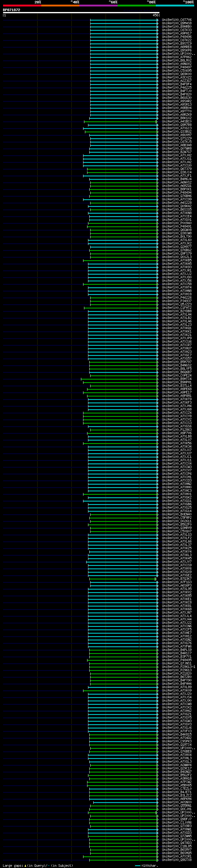The height and width of the screenshot is (868, 197).
Task: Open UniRef100_A9TTT0 hit
Action: click(176, 111)
